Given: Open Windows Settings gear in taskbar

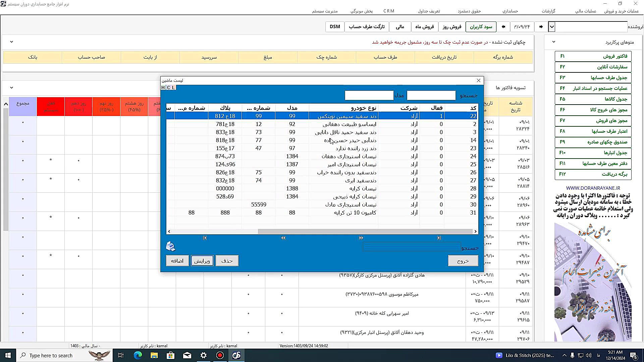Looking at the screenshot, I should (x=203, y=355).
